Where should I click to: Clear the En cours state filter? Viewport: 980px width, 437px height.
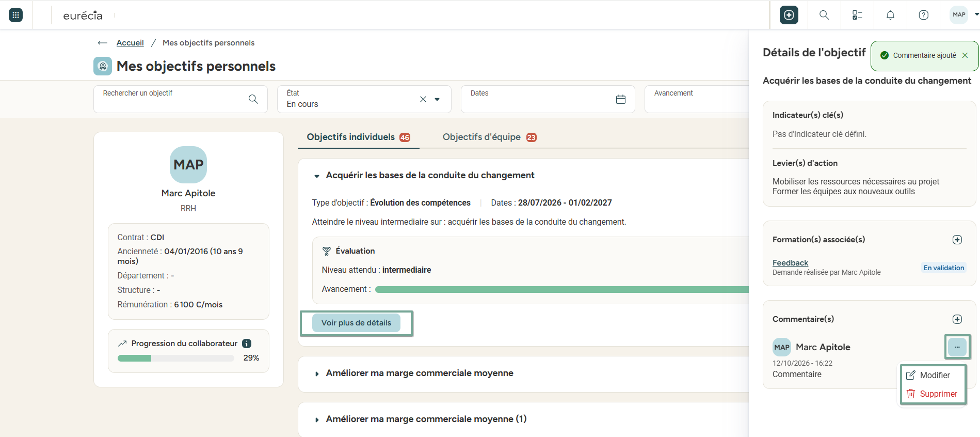pyautogui.click(x=423, y=99)
